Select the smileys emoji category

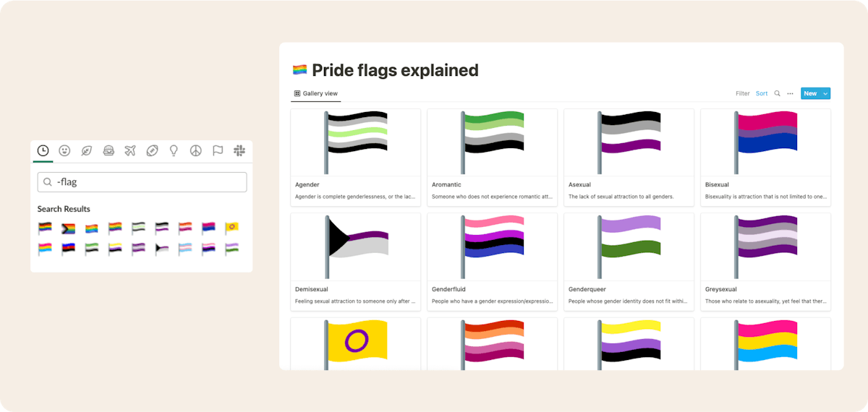[x=65, y=150]
